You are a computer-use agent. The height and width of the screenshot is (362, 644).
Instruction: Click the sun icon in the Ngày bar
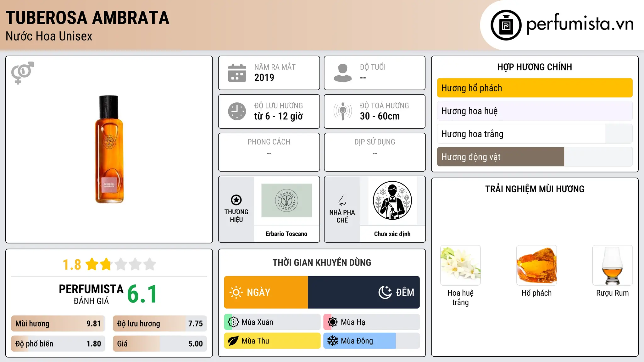click(236, 292)
